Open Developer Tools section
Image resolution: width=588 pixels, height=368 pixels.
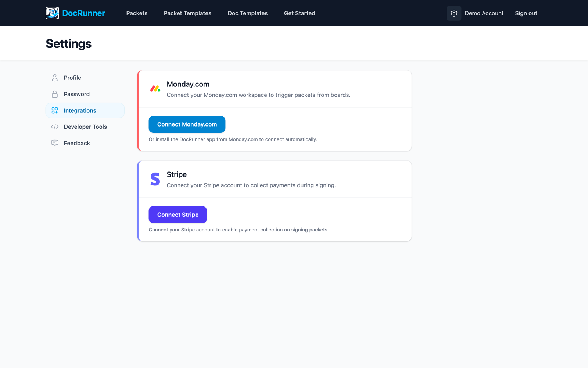pos(85,127)
